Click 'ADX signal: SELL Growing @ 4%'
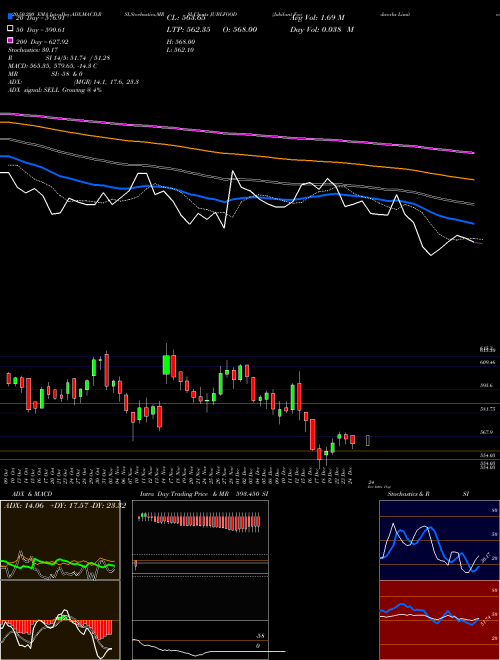The image size is (500, 660). click(55, 90)
